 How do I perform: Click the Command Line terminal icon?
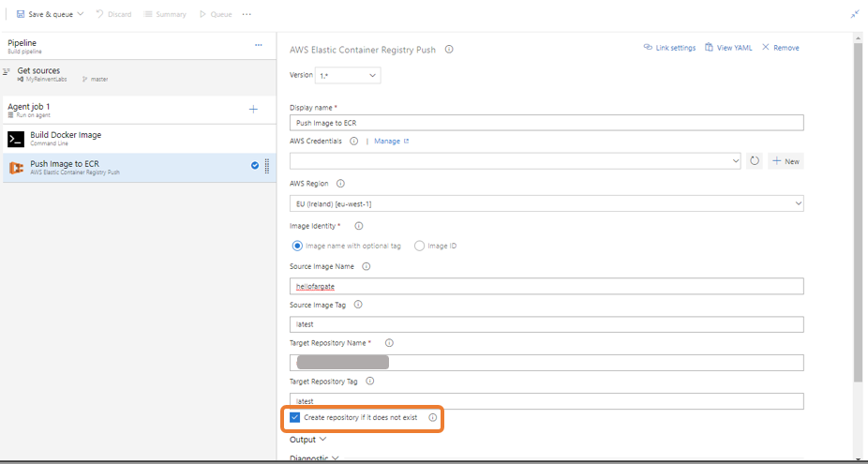pos(16,139)
